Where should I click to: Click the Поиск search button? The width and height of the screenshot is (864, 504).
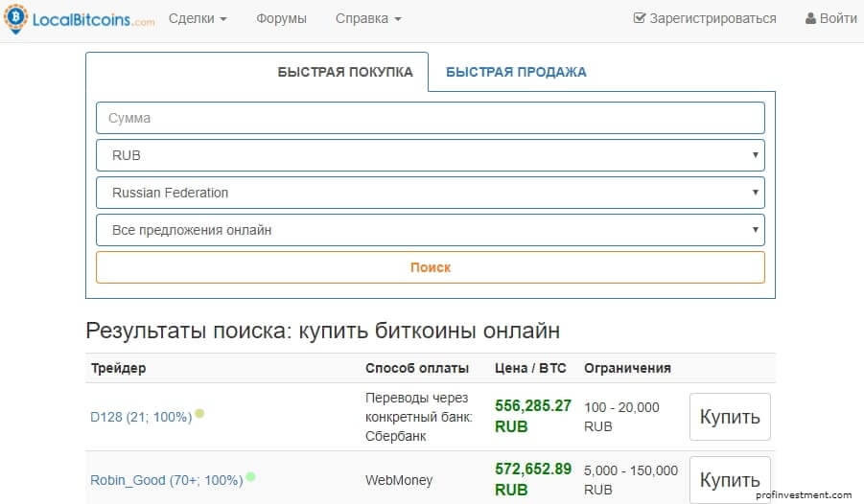[431, 267]
